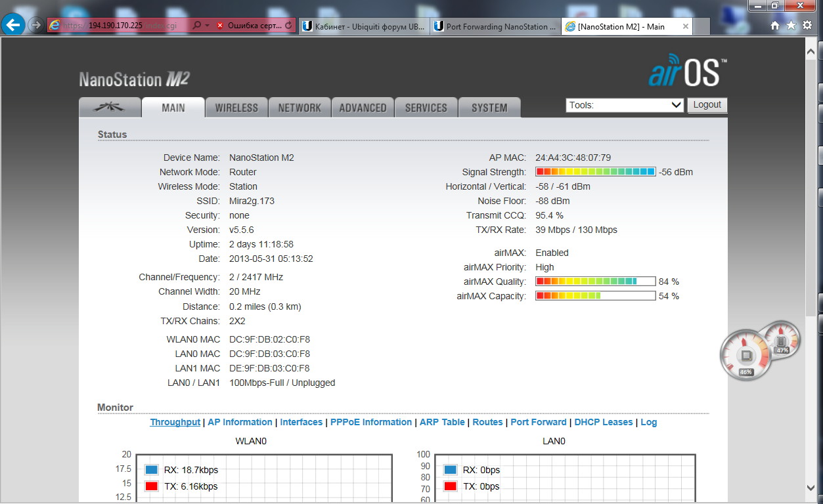Viewport: 823px width, 504px height.
Task: Open the NETWORK tab
Action: (300, 108)
